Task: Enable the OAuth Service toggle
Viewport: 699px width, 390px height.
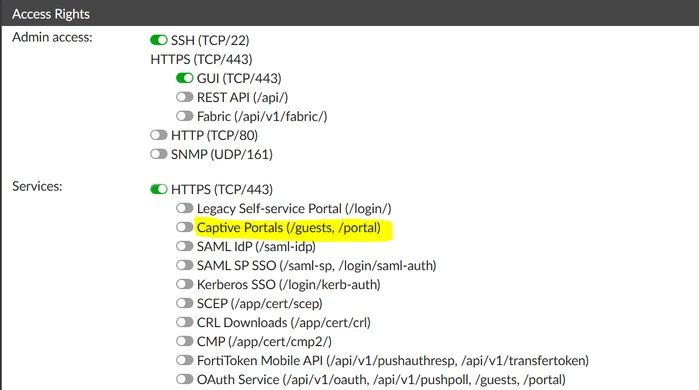Action: click(185, 379)
